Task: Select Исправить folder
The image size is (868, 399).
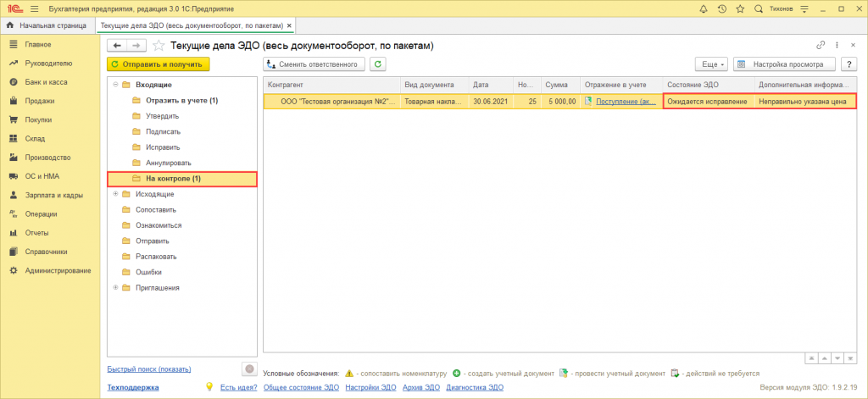Action: (x=163, y=147)
